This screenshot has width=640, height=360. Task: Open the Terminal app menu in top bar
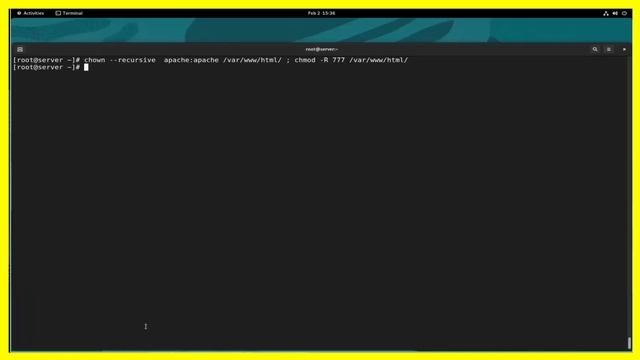(x=69, y=13)
